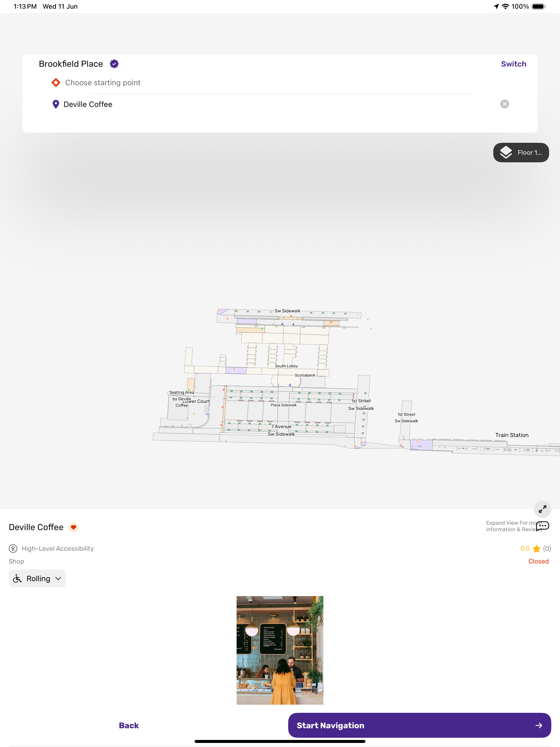
Task: Tap the Closed status text
Action: [x=538, y=561]
